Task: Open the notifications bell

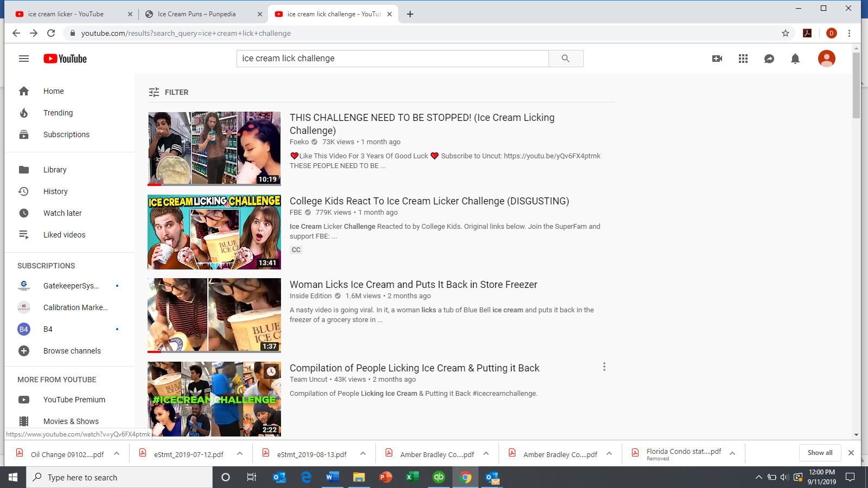Action: pos(795,59)
